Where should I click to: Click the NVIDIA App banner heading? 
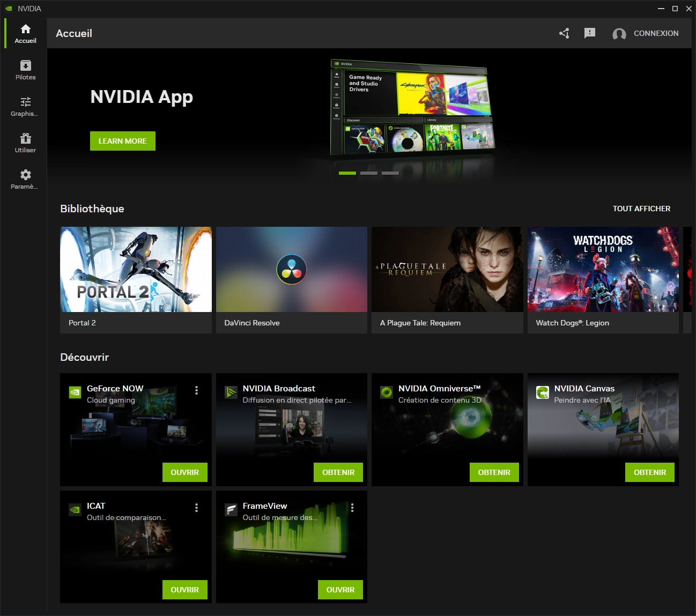click(142, 97)
